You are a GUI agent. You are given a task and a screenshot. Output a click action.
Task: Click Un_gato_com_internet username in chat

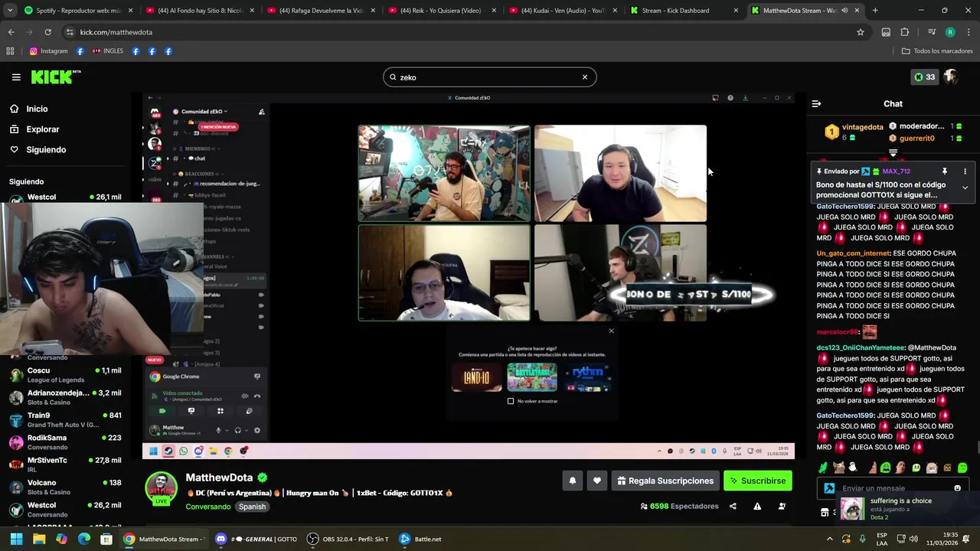853,253
